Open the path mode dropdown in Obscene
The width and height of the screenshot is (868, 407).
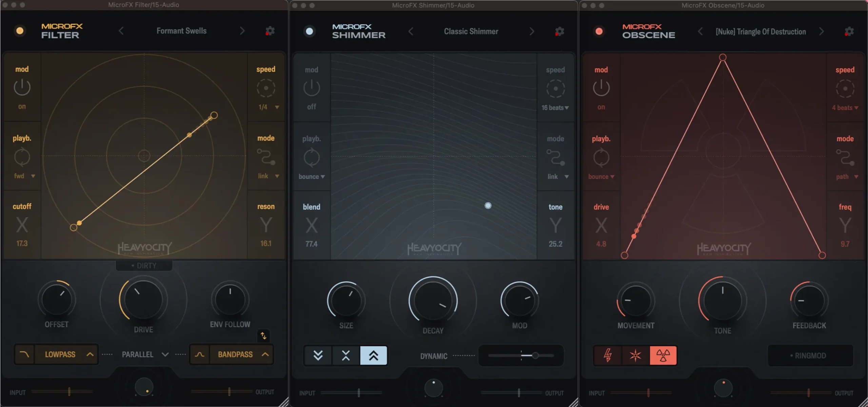tap(847, 177)
